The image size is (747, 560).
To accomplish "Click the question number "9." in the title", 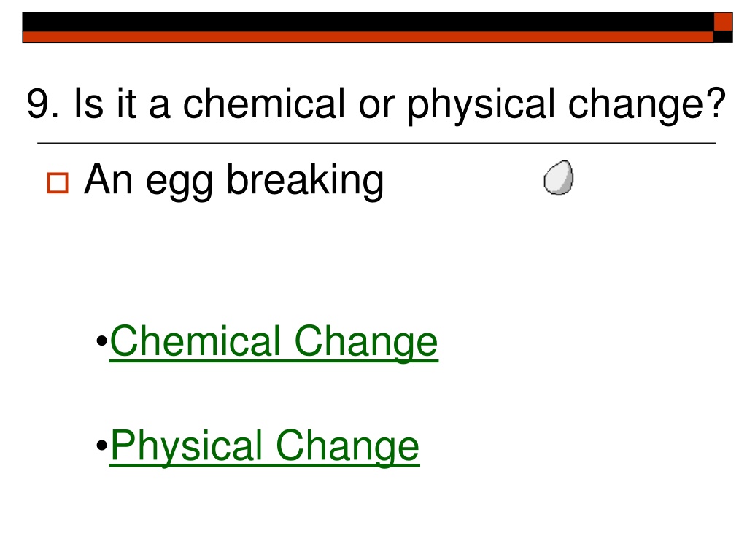I will pos(43,104).
